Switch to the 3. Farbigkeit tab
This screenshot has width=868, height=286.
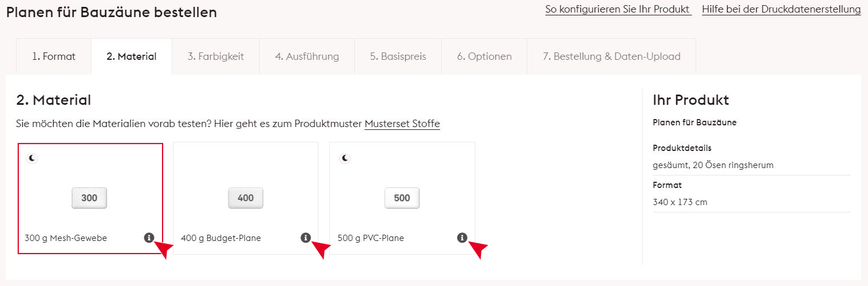click(x=216, y=56)
